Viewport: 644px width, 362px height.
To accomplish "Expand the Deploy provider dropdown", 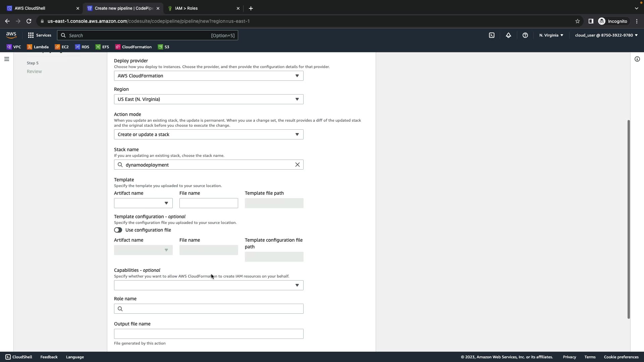I will (208, 76).
